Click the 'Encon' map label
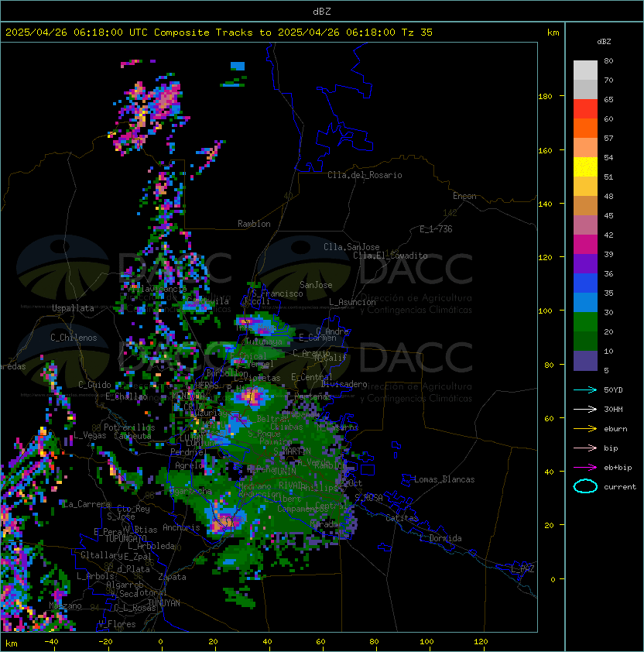Image resolution: width=644 pixels, height=652 pixels. (464, 196)
